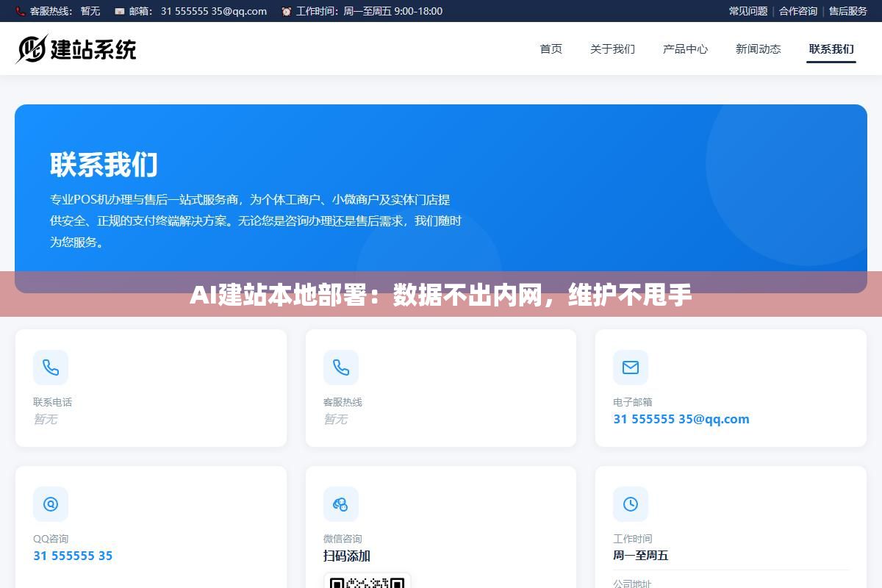This screenshot has height=588, width=882.
Task: Click the QQ icon in QQ咨询 card
Action: (51, 504)
